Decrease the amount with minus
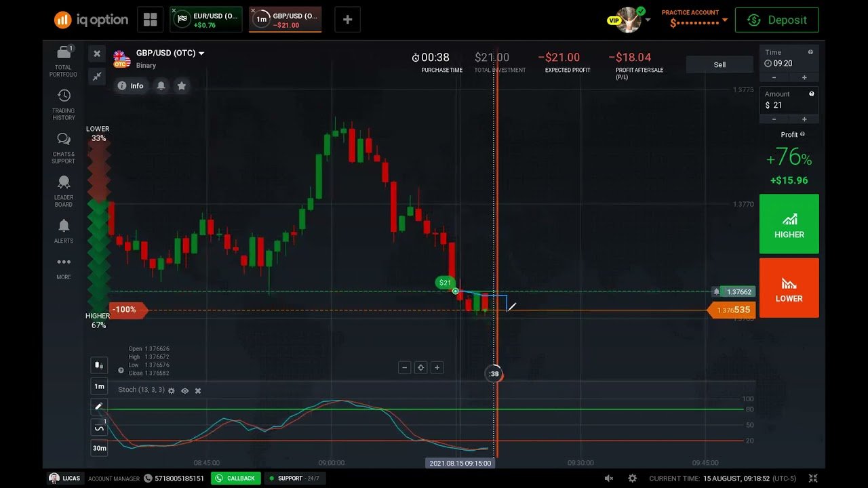868x488 pixels. (x=774, y=119)
